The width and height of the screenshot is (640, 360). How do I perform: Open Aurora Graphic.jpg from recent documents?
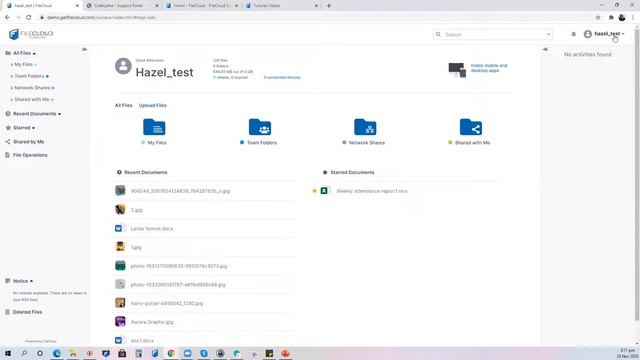(x=152, y=322)
